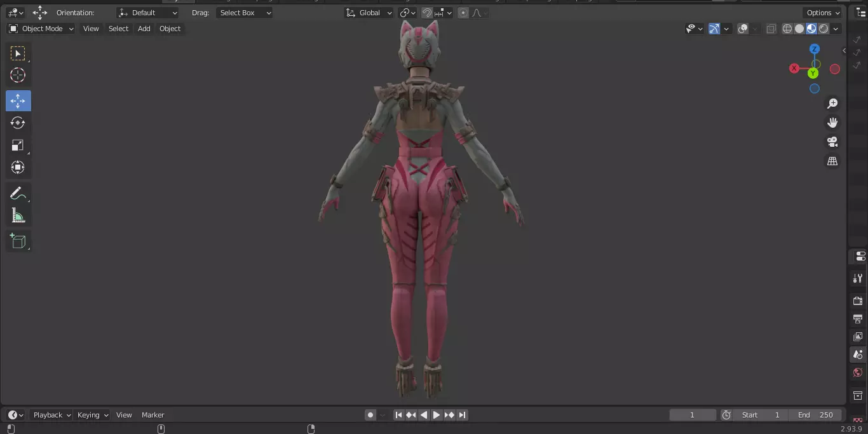
Task: Toggle X-Ray mode
Action: pos(771,29)
